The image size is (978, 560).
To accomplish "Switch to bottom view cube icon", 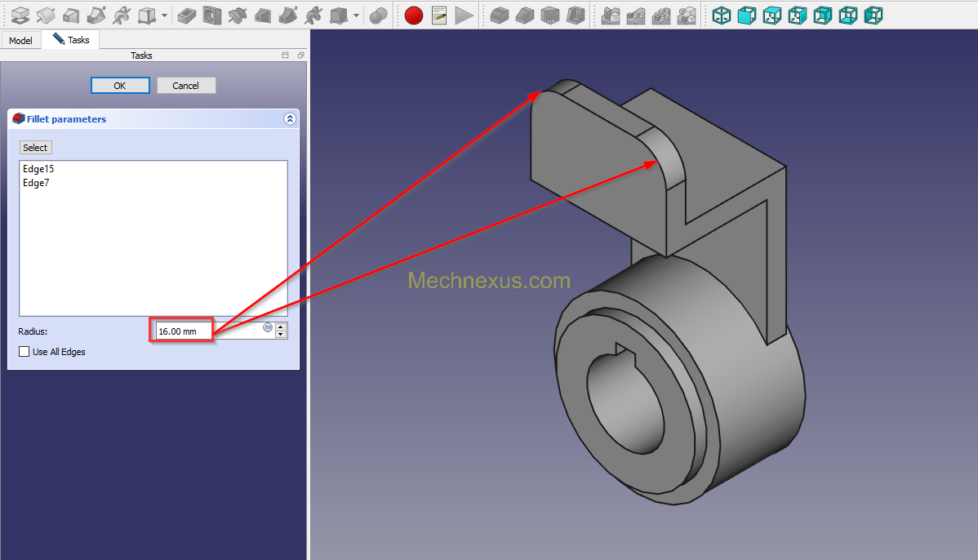I will click(848, 16).
